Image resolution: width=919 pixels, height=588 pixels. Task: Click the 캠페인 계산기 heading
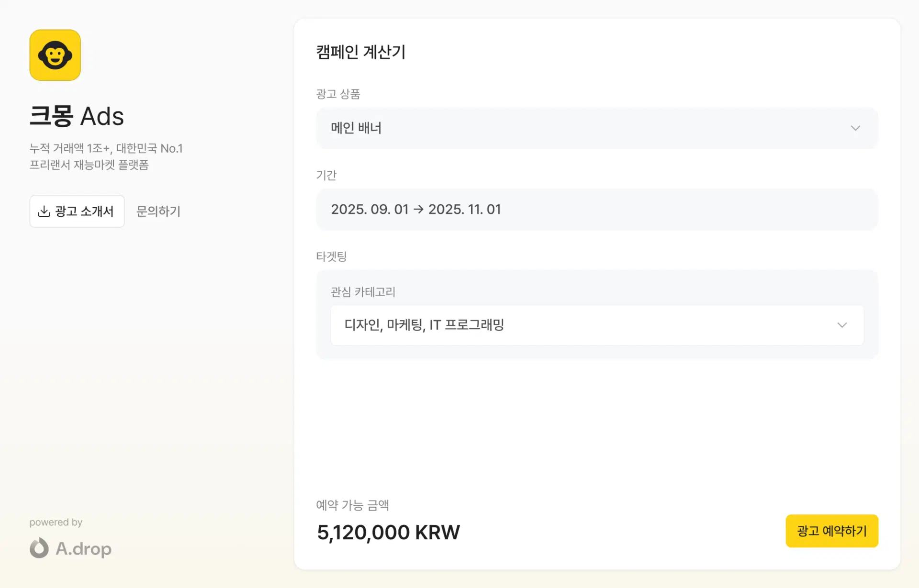tap(361, 52)
